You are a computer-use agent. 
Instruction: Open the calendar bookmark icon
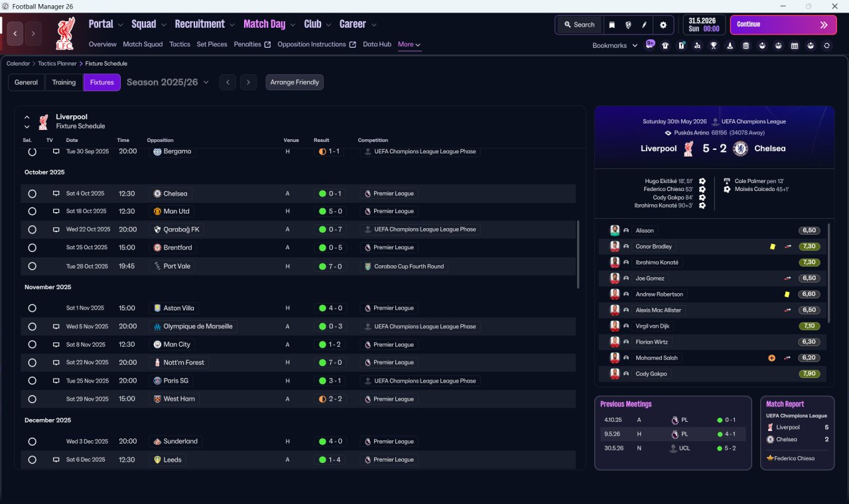795,46
